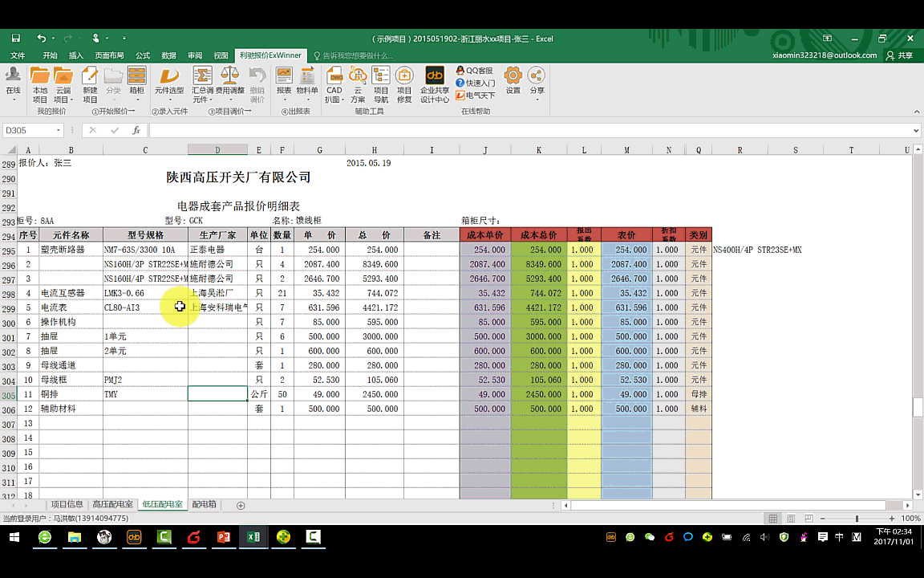Open 企业共享设计中心
The height and width of the screenshot is (578, 924).
pyautogui.click(x=435, y=85)
